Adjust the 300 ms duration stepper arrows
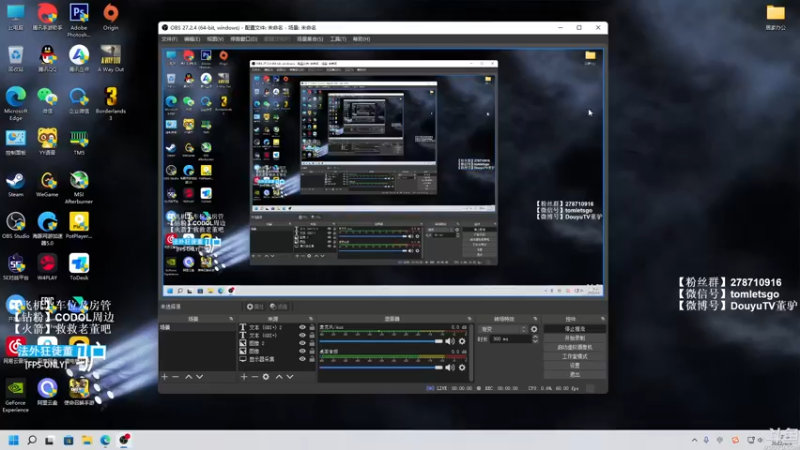 [x=535, y=339]
